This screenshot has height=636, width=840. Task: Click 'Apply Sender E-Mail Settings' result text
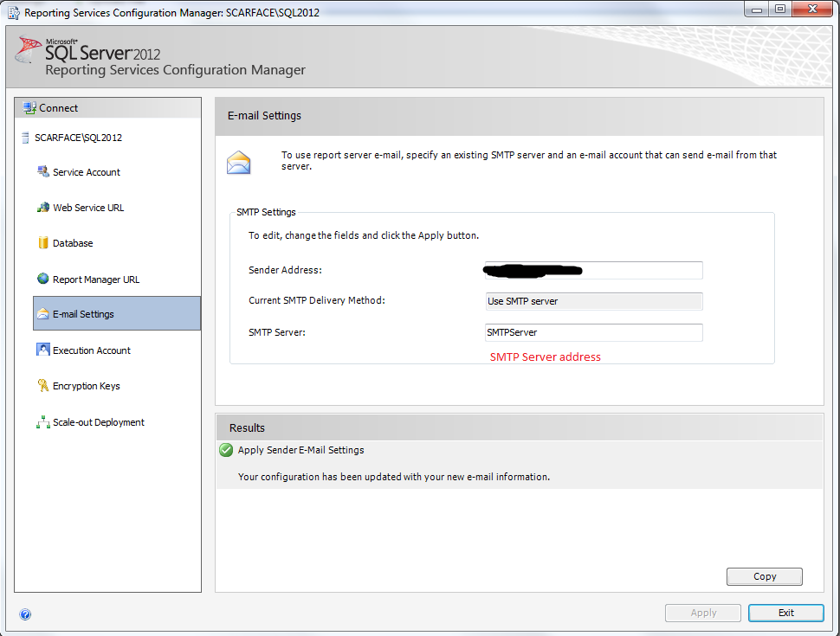tap(301, 450)
